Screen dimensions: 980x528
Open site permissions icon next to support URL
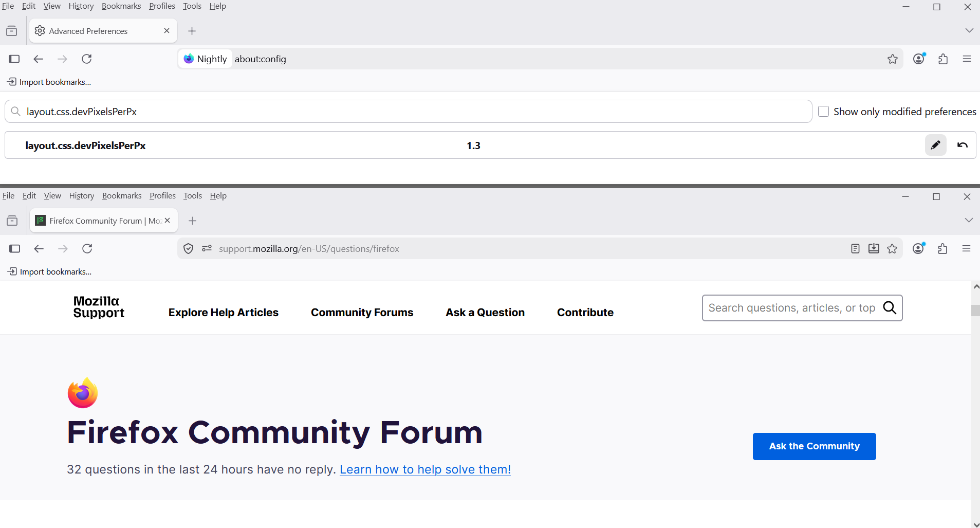(207, 249)
